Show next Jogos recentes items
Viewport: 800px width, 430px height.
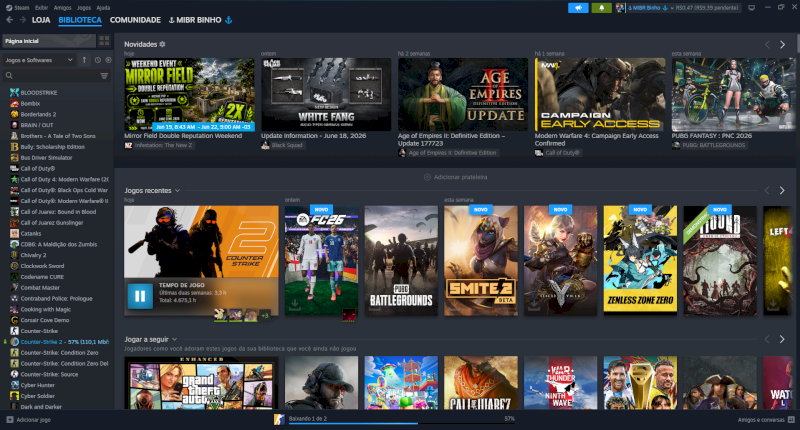click(x=782, y=190)
